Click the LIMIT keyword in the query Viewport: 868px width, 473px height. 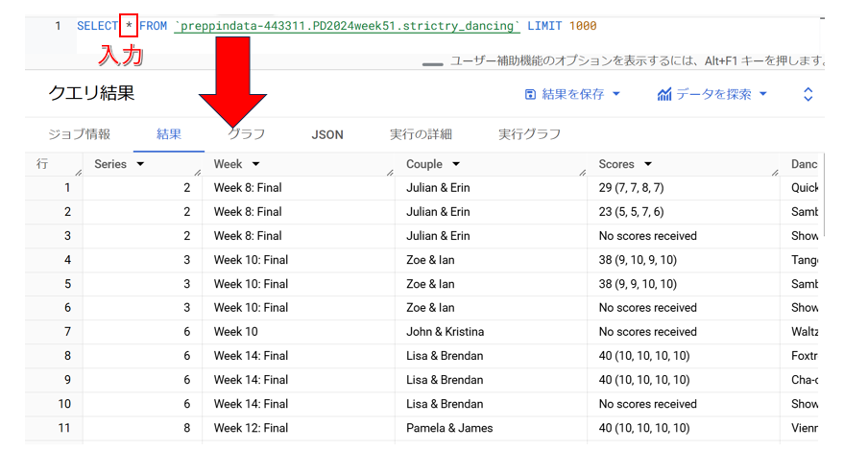(544, 26)
